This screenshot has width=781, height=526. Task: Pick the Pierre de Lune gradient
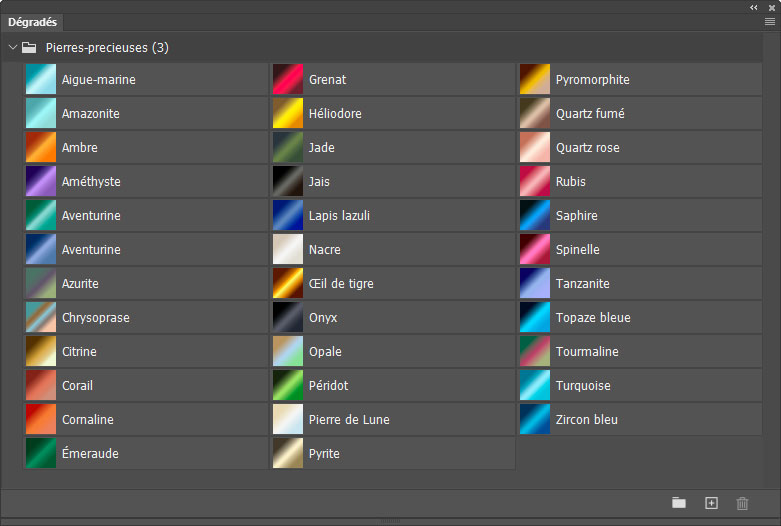(288, 420)
